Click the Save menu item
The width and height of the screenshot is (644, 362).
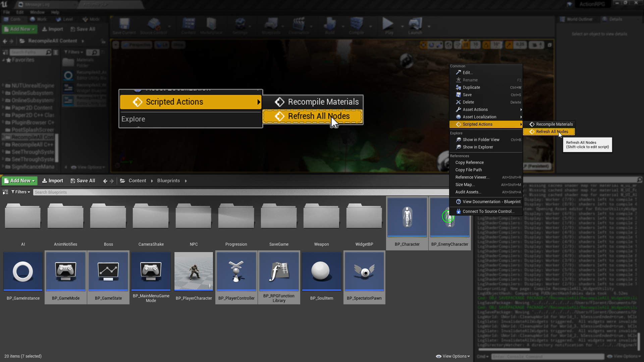(x=467, y=95)
